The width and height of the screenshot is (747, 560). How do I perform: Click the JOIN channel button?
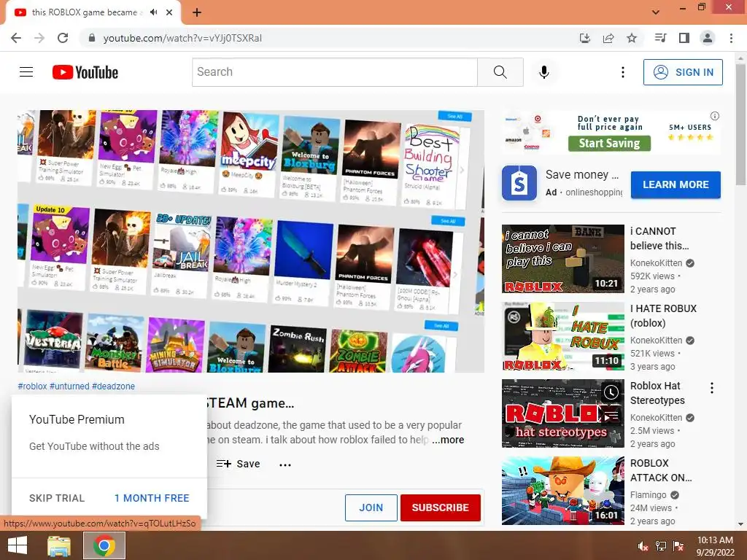coord(371,507)
